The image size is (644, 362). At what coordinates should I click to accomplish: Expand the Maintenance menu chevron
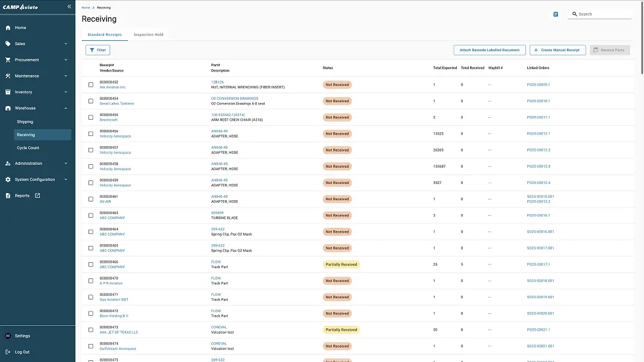tap(66, 76)
